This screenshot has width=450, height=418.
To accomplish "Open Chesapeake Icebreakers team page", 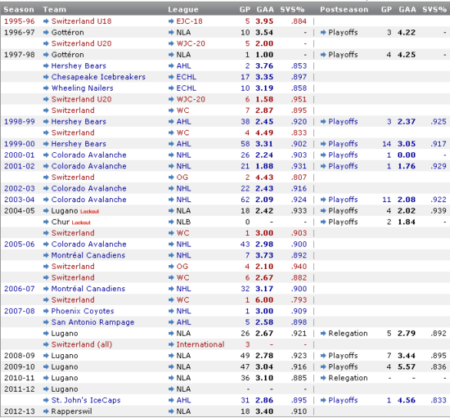I will point(98,77).
